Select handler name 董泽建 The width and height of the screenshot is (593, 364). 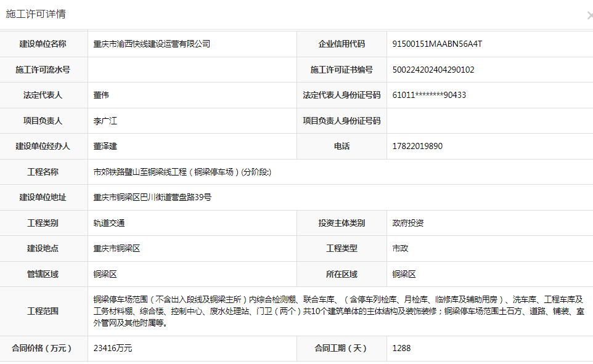(105, 147)
